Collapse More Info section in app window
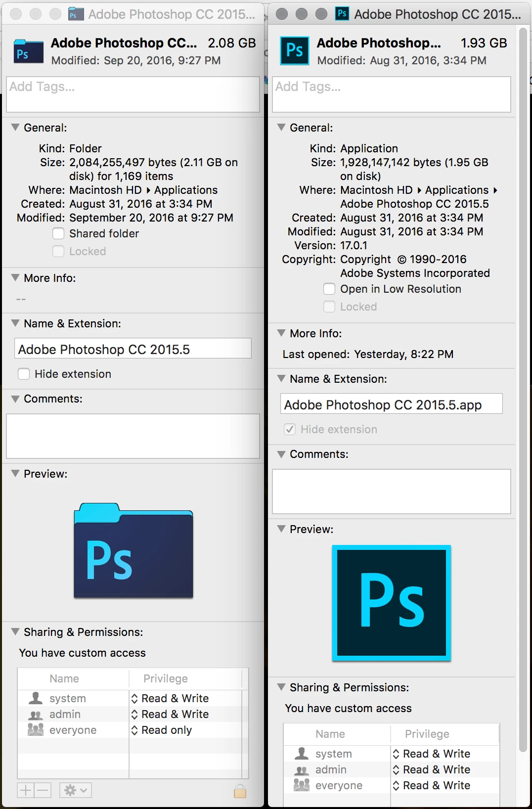The image size is (532, 809). coord(281,333)
